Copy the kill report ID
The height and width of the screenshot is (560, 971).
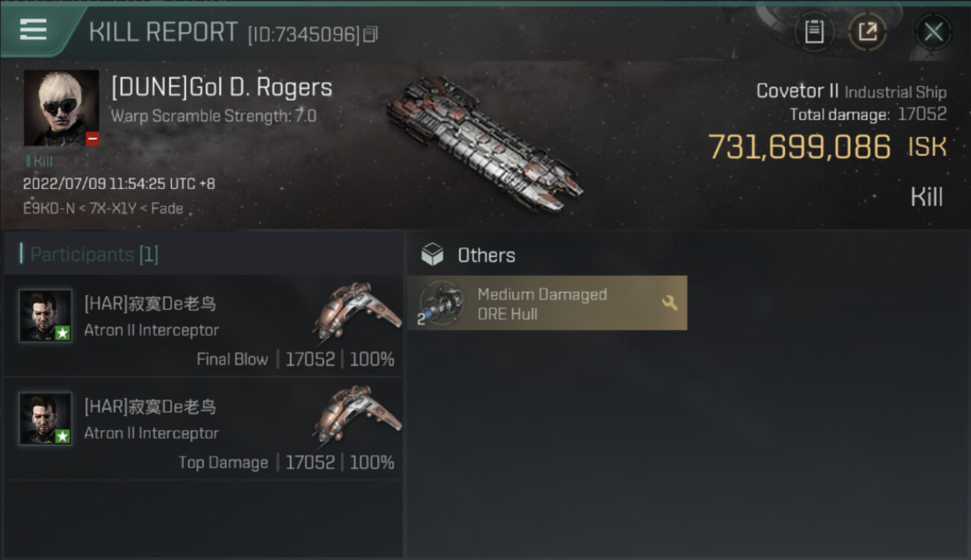coord(371,34)
